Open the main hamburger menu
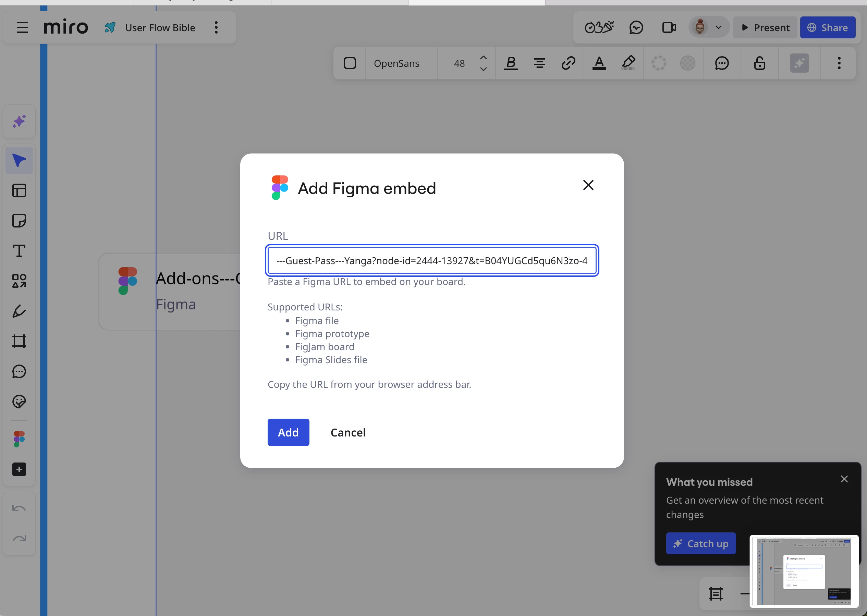This screenshot has width=867, height=616. click(x=22, y=28)
